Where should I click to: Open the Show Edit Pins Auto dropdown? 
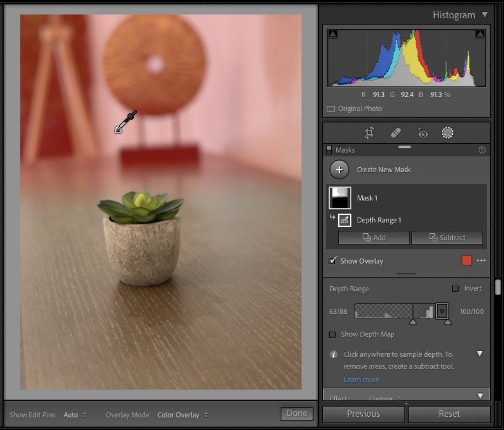75,415
